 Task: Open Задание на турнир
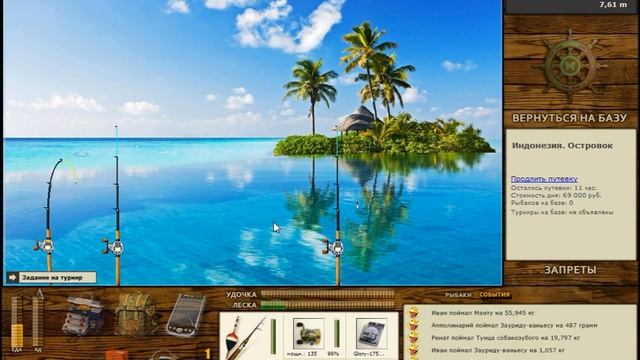point(52,278)
